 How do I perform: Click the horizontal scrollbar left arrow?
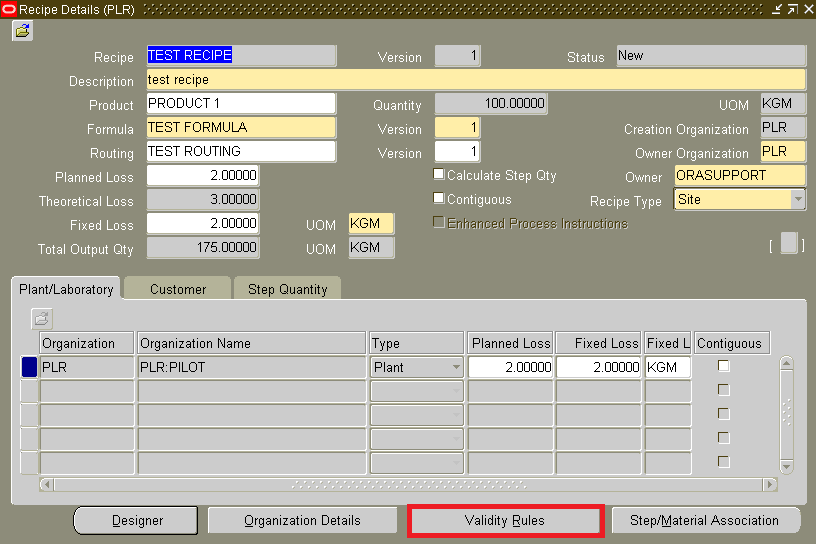(x=46, y=485)
